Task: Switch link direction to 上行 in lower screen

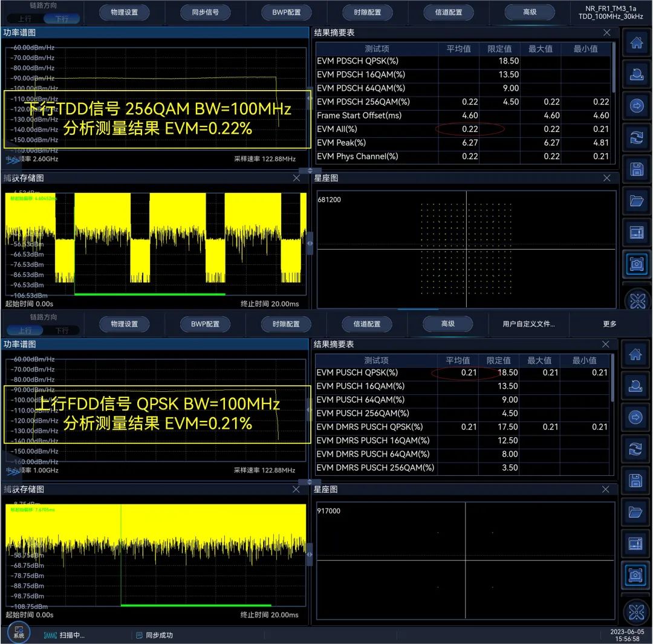Action: click(25, 330)
